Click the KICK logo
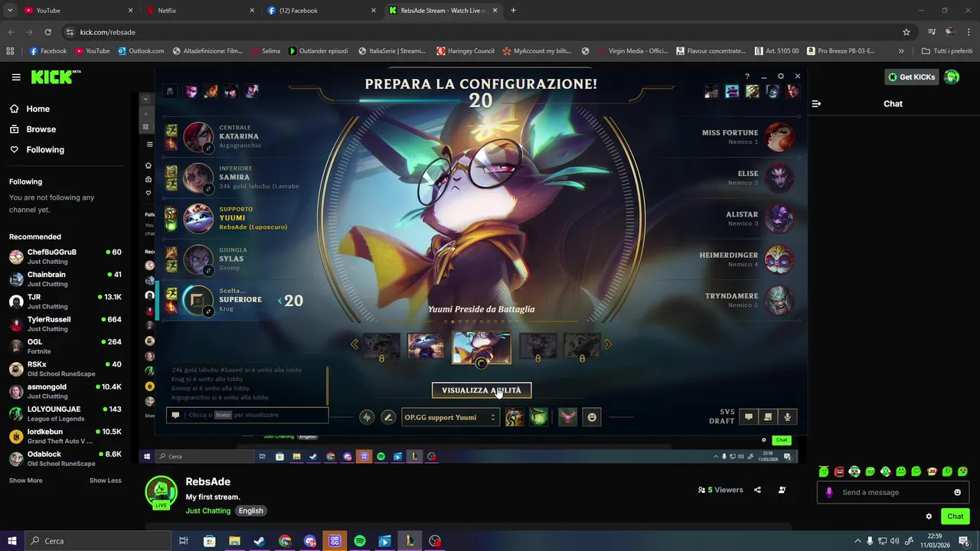 click(x=55, y=77)
